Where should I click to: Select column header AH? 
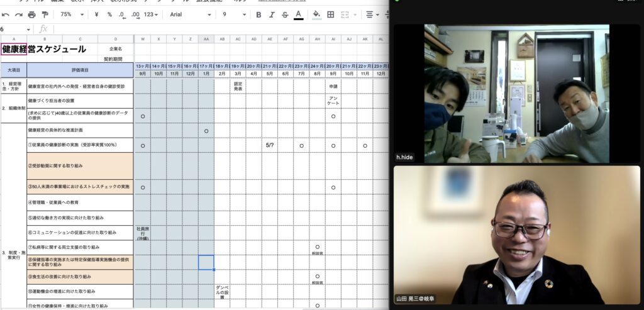coord(318,39)
